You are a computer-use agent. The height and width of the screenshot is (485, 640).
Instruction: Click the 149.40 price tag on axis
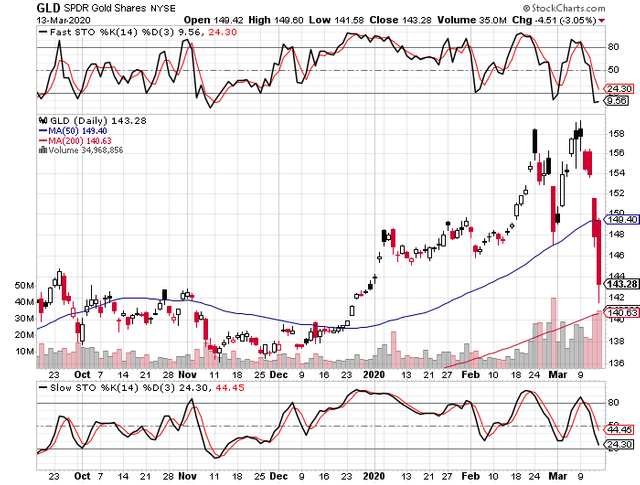pyautogui.click(x=622, y=220)
